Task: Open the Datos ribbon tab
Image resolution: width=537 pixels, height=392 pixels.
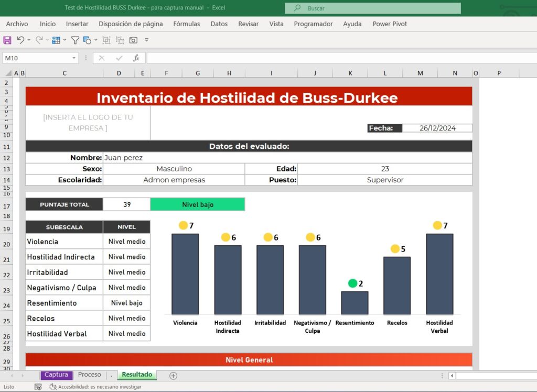Action: [x=219, y=24]
